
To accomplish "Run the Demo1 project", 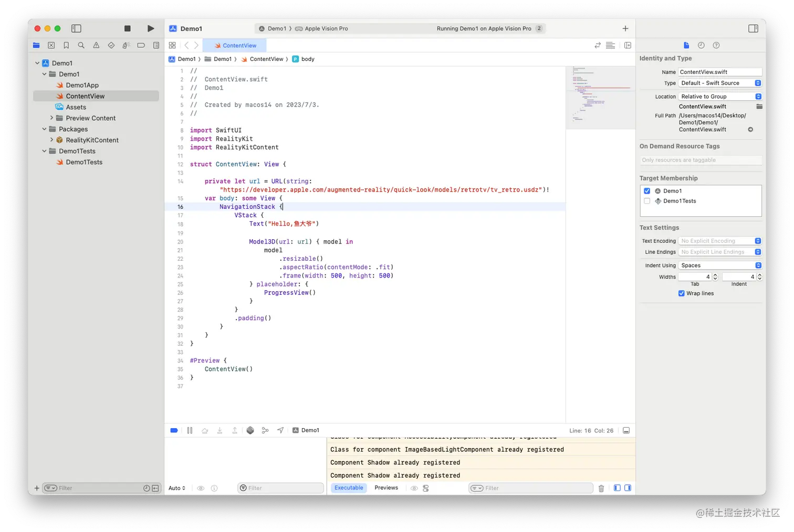I will pos(151,28).
